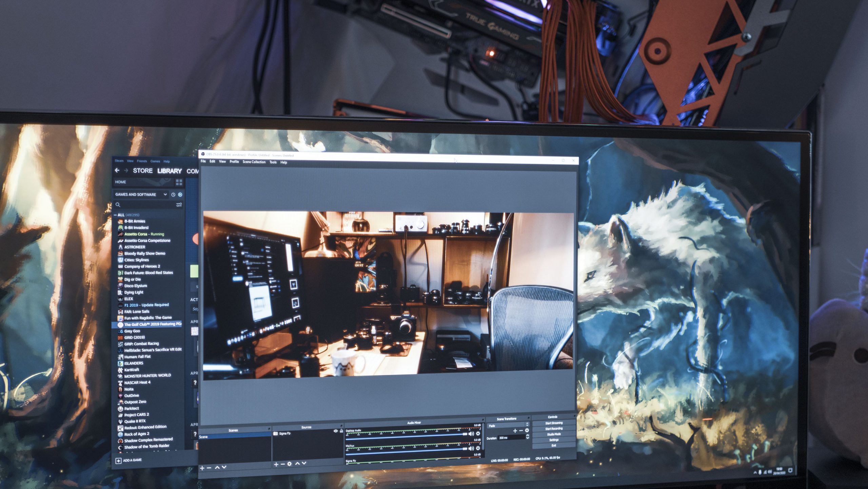Click transition Duration 300 ms field

pos(511,438)
